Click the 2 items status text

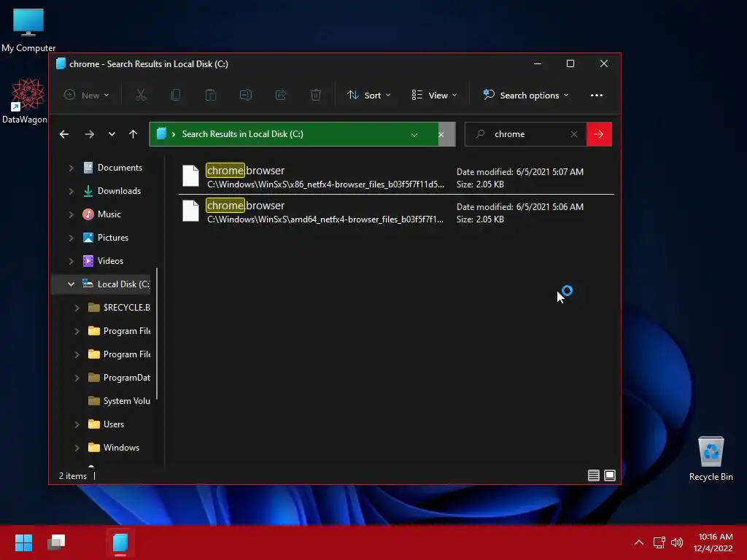(x=73, y=475)
